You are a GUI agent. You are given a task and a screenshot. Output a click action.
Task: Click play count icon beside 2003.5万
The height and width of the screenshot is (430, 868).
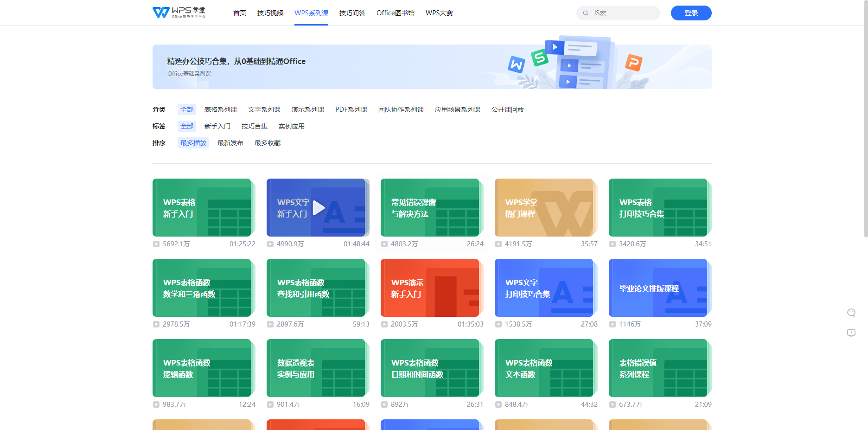tap(384, 324)
